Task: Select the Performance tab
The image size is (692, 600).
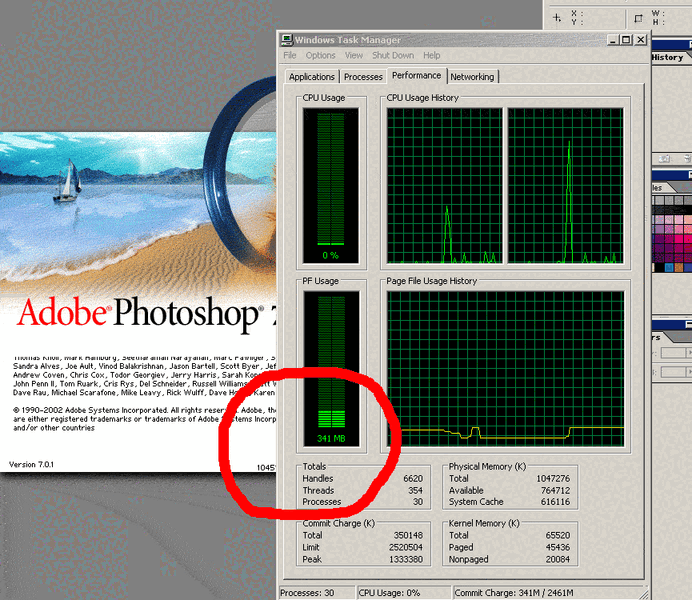Action: (416, 75)
